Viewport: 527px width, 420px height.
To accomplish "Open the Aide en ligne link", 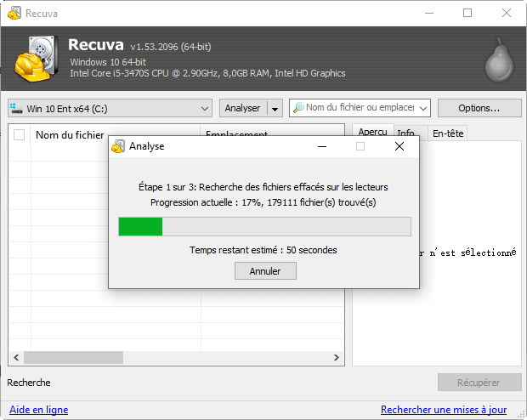I will (x=38, y=410).
